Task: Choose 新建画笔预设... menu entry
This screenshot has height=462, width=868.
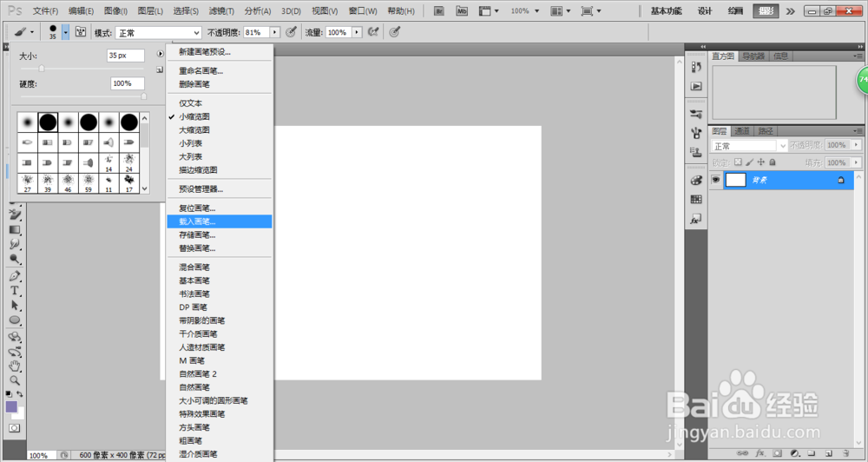Action: pos(220,52)
